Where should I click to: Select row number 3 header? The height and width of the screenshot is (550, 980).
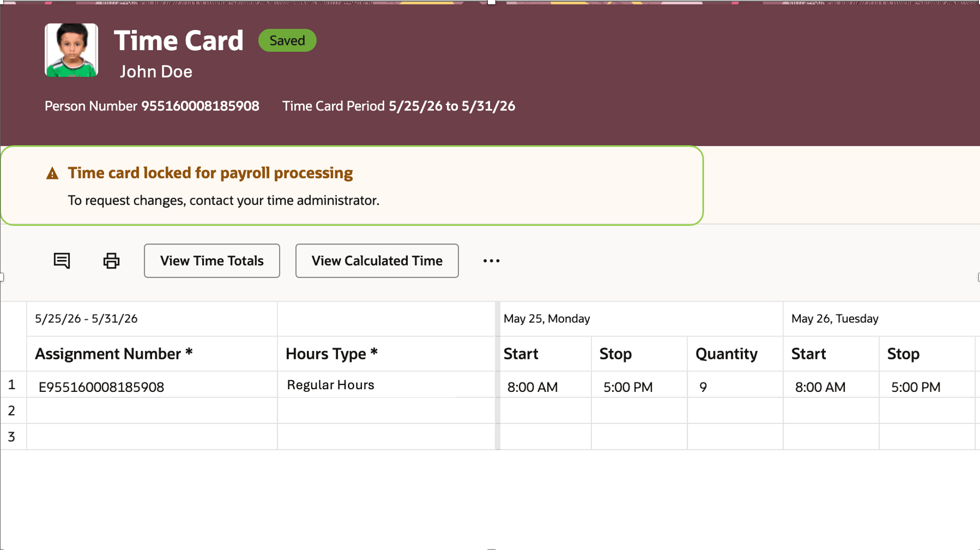pos(13,437)
